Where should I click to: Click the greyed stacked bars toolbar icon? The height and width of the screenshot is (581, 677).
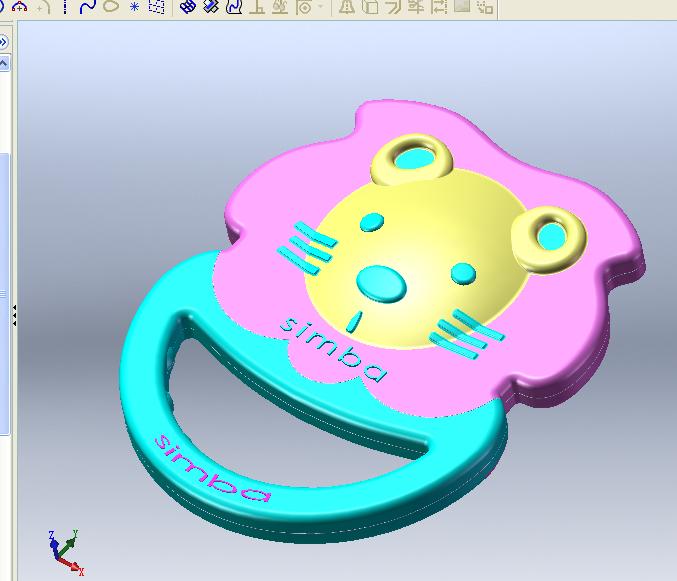tap(416, 6)
